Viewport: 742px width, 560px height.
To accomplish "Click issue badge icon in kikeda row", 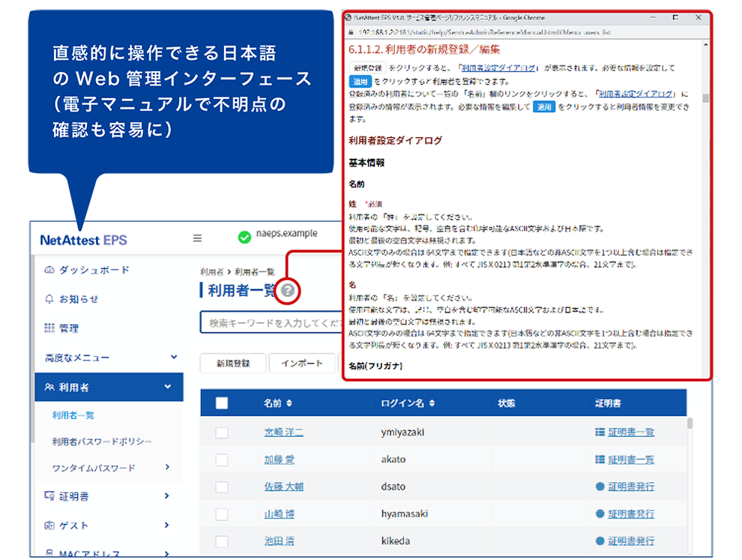I will (x=600, y=541).
